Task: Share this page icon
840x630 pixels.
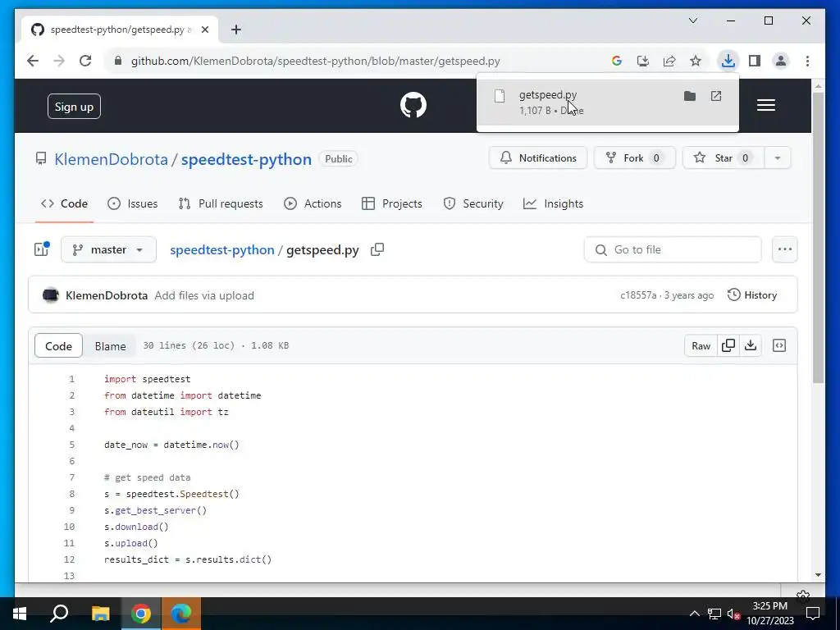Action: 669,61
